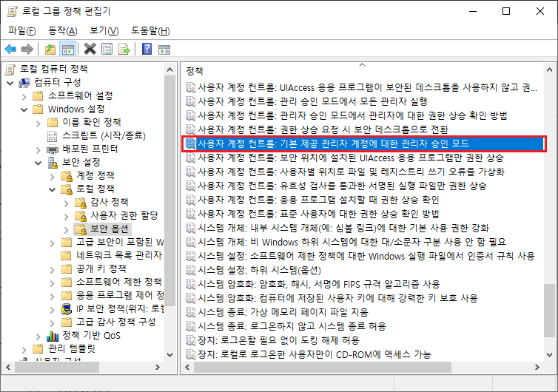Open Properties toolbar icon
558x392 pixels.
[x=107, y=49]
